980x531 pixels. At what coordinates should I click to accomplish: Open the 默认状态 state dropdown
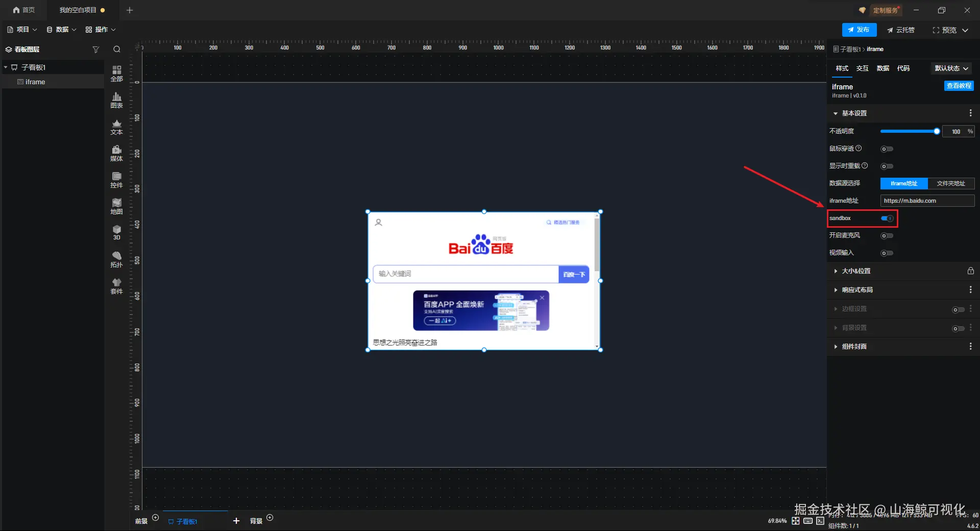(951, 68)
